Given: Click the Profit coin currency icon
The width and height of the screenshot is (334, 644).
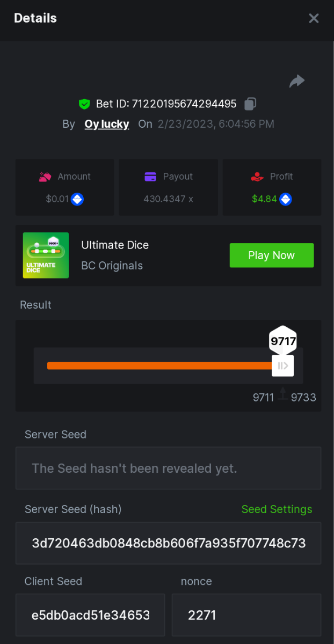Looking at the screenshot, I should coord(286,199).
